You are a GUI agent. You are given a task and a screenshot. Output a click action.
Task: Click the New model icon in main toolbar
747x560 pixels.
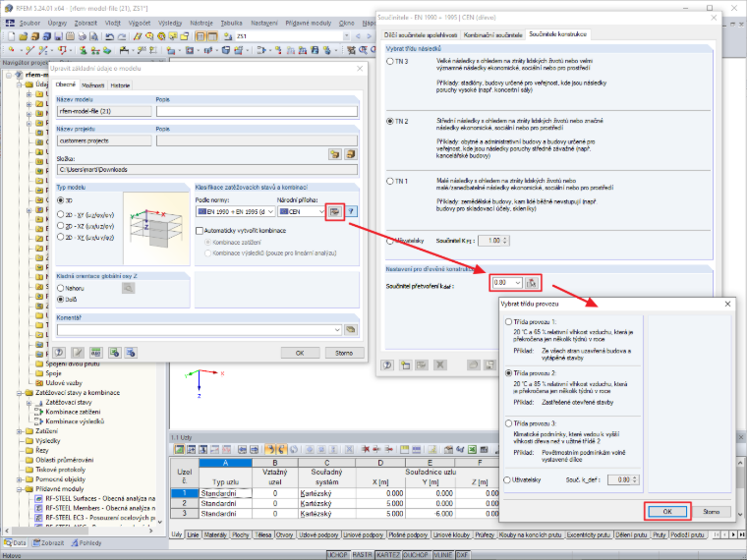pos(12,36)
